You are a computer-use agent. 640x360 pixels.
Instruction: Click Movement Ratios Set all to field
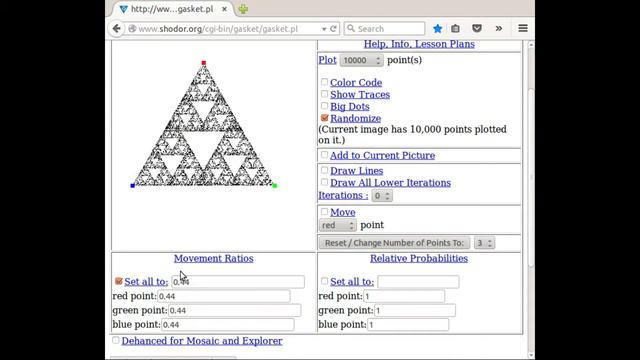(x=238, y=282)
